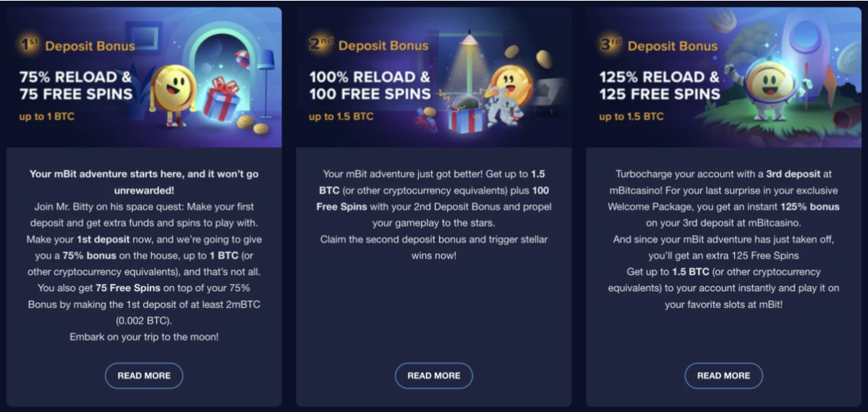Click the 100% RELOAD & 100 FREE SPINS title
Screen dimensions: 868x412
pyautogui.click(x=370, y=85)
